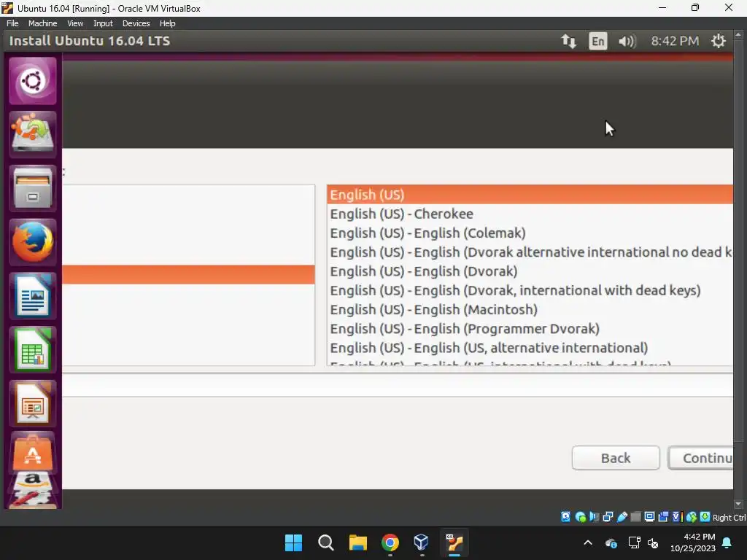Click the VirtualBox display status icon
Screen dimensions: 747x560
649,517
